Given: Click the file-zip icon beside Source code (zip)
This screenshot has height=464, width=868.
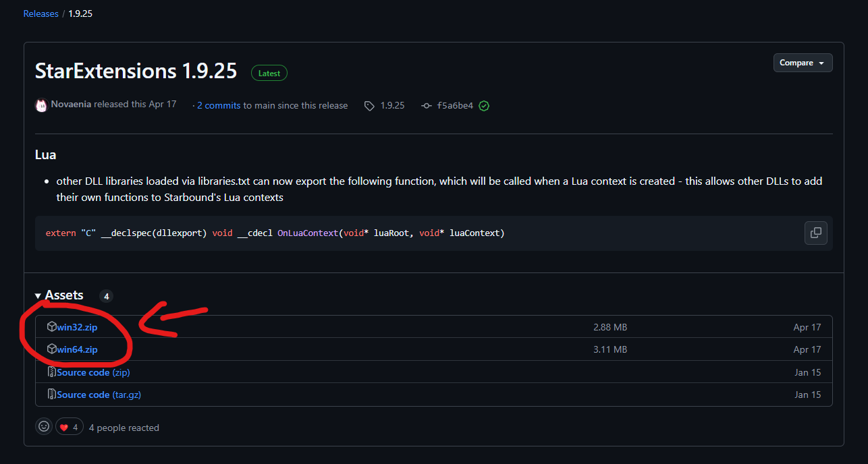Looking at the screenshot, I should (51, 372).
